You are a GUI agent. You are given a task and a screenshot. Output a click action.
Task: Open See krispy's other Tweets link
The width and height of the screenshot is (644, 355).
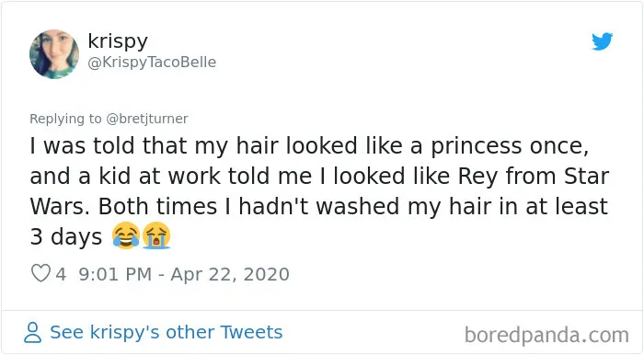click(167, 332)
